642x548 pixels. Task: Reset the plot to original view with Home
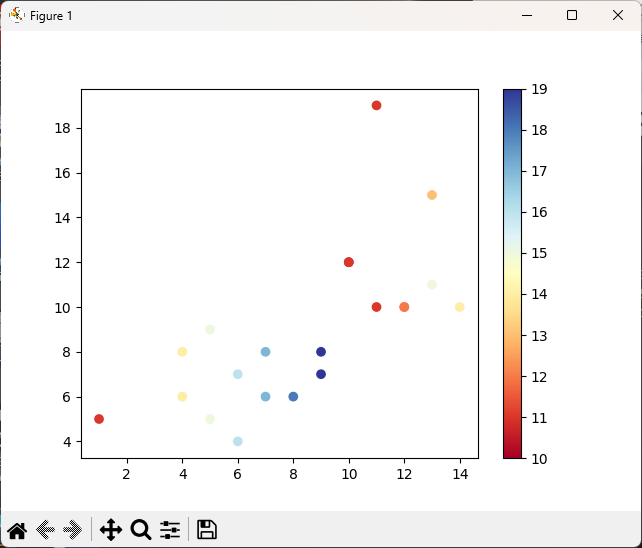point(17,530)
